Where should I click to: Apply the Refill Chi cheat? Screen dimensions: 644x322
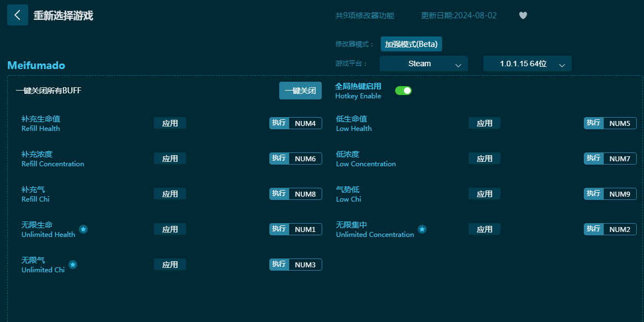point(170,194)
